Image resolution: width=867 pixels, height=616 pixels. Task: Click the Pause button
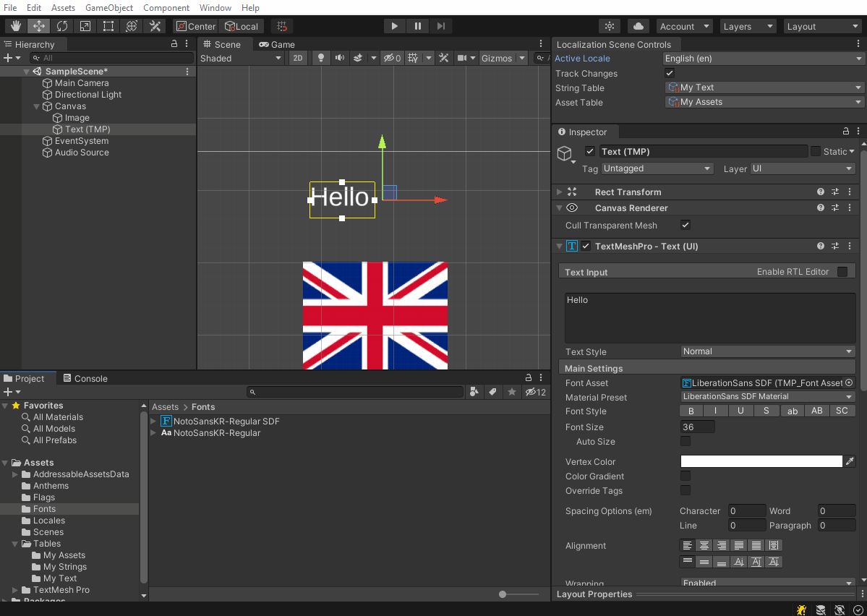(x=418, y=26)
